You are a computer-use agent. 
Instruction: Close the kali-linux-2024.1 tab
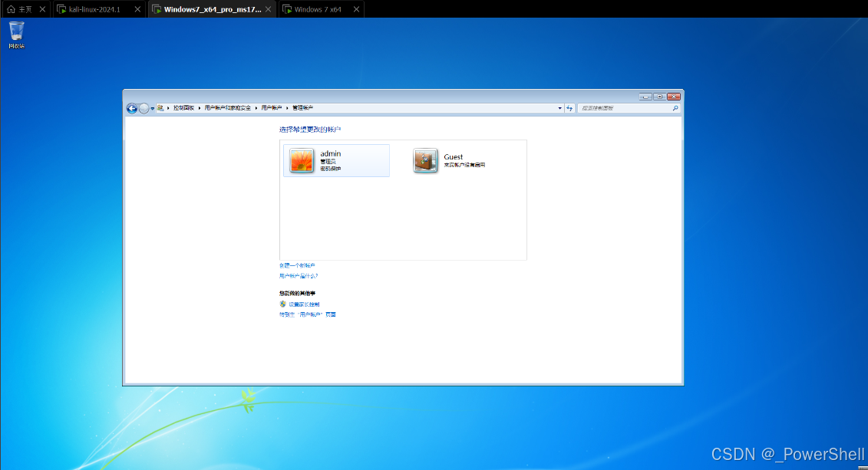tap(137, 9)
